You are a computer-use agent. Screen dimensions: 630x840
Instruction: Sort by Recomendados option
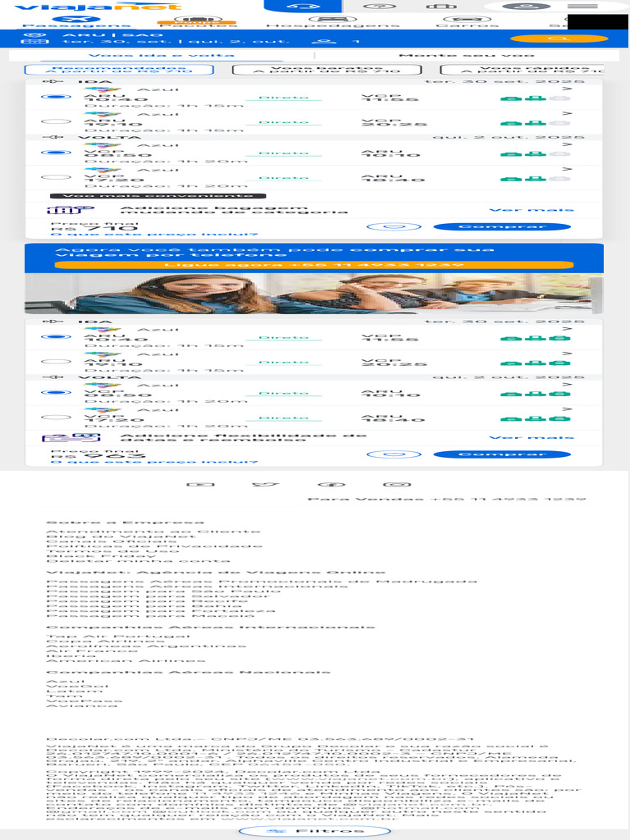[119, 70]
